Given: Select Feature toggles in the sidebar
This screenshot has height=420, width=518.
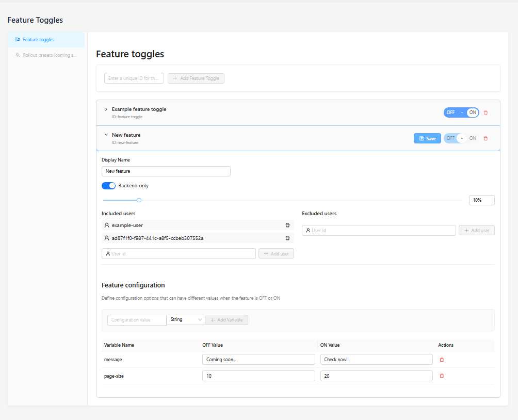Looking at the screenshot, I should 39,39.
